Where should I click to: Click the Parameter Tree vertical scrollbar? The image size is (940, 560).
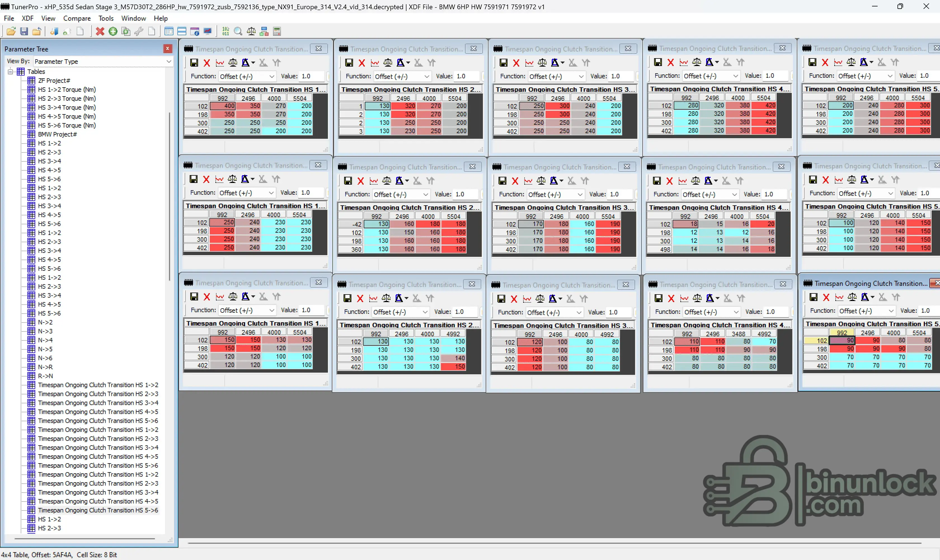[170, 196]
